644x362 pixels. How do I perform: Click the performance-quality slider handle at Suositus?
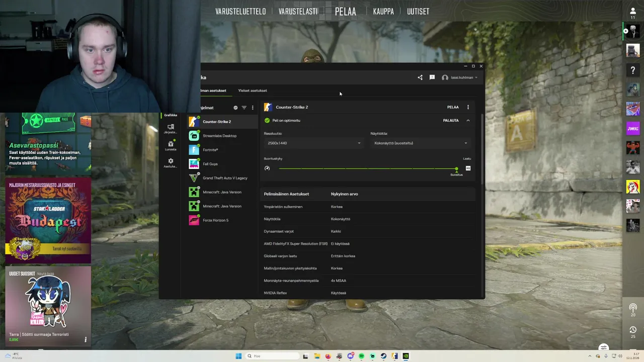[x=456, y=169]
